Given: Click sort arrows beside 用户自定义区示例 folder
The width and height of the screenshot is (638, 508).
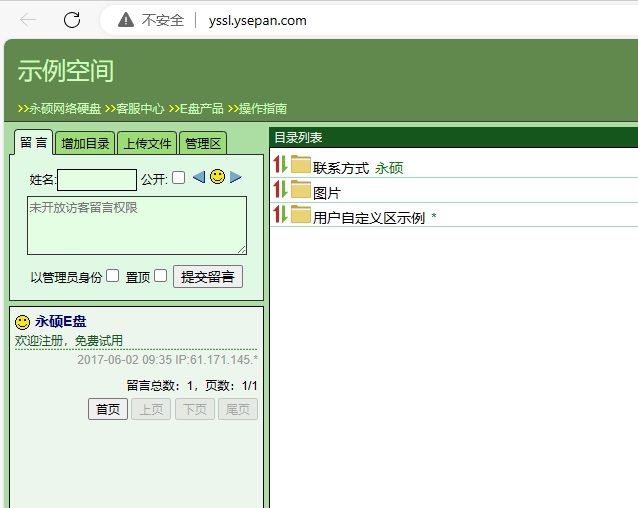Looking at the screenshot, I should 280,214.
